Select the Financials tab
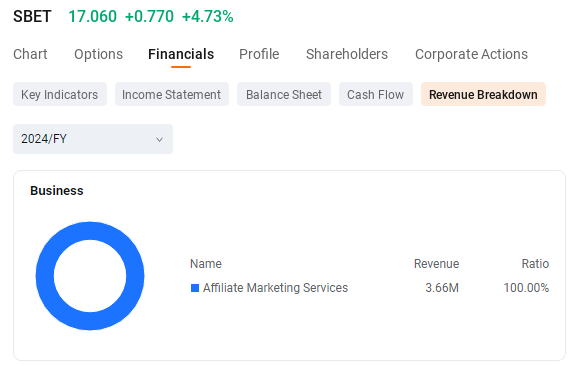575x366 pixels. point(181,54)
